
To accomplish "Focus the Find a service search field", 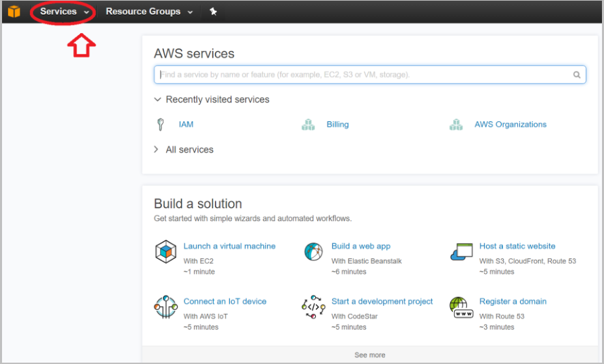I will click(370, 75).
